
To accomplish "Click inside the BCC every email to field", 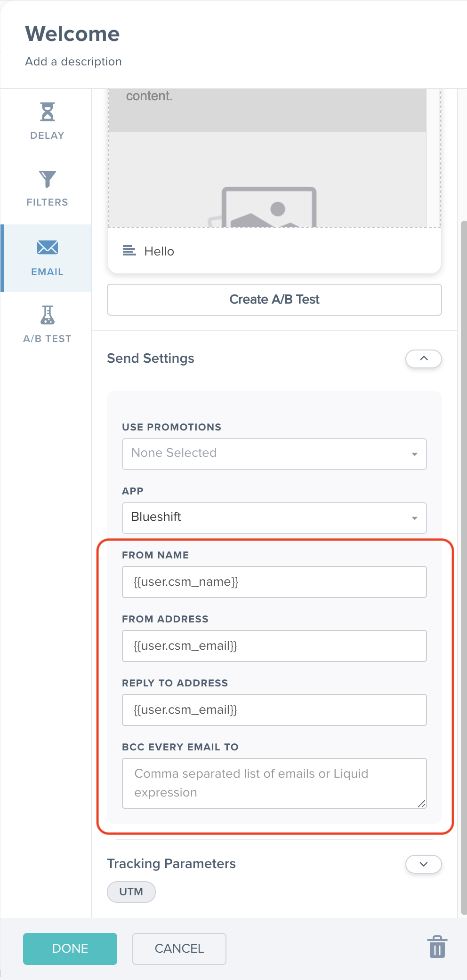I will coord(274,782).
